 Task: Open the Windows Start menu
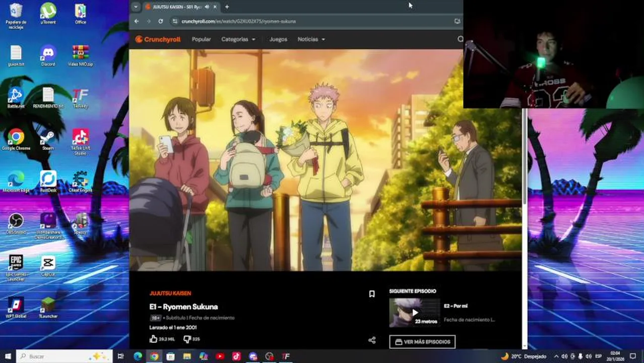(x=8, y=356)
